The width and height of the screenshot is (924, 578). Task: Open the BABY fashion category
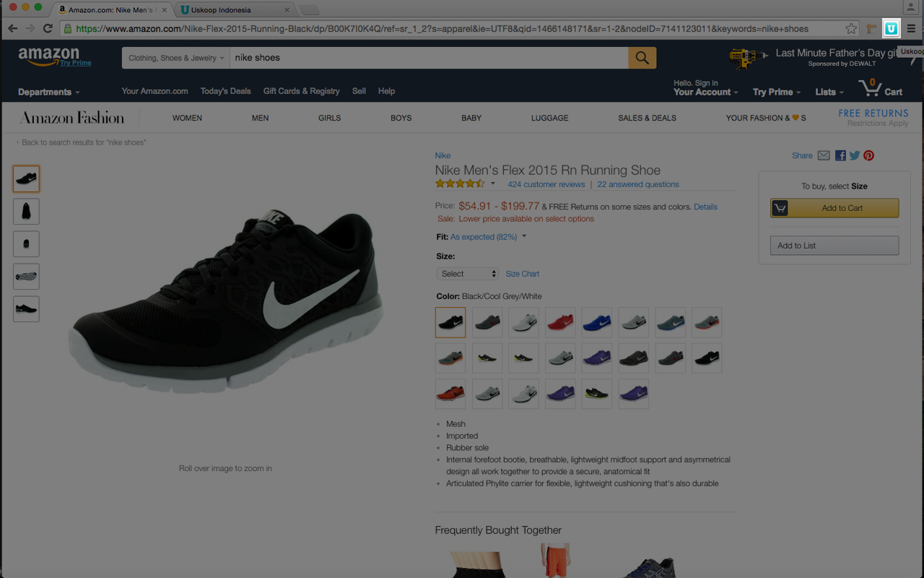click(x=471, y=118)
